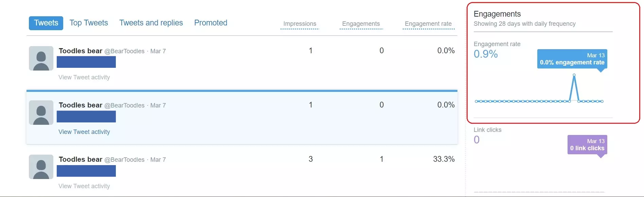644x197 pixels.
Task: Click the purple Mar 13 link clicks tooltip
Action: [x=587, y=145]
